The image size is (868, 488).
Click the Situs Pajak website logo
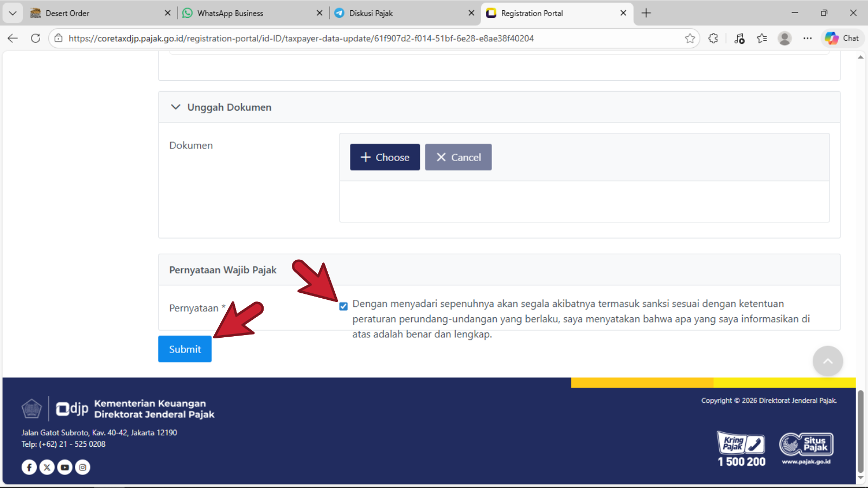(806, 448)
